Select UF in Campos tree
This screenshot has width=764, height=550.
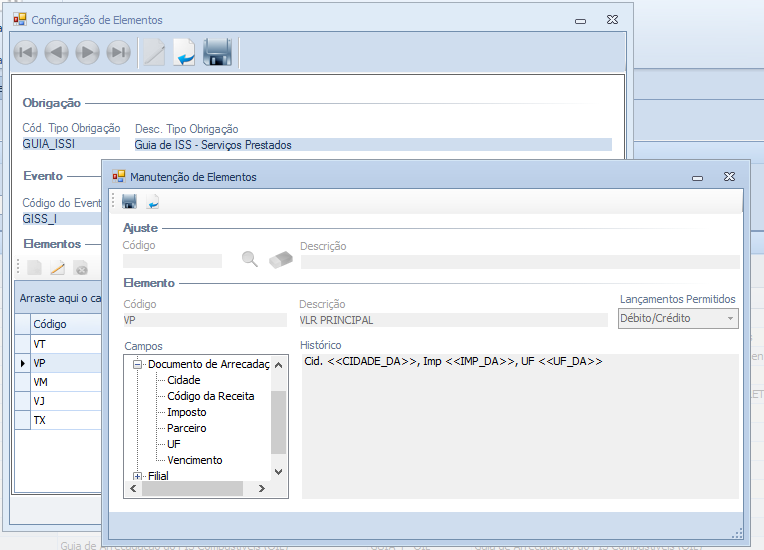coord(173,444)
